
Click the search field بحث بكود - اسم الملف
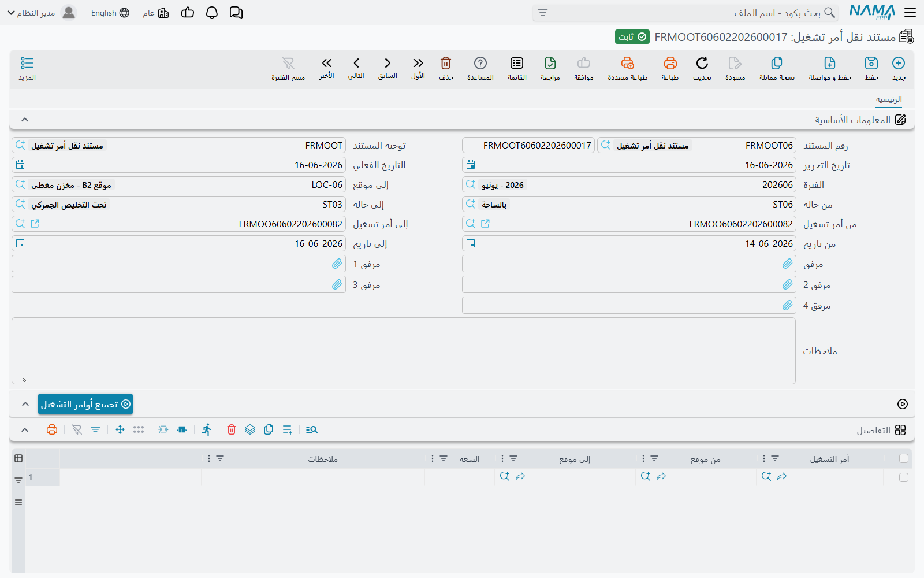coord(685,13)
